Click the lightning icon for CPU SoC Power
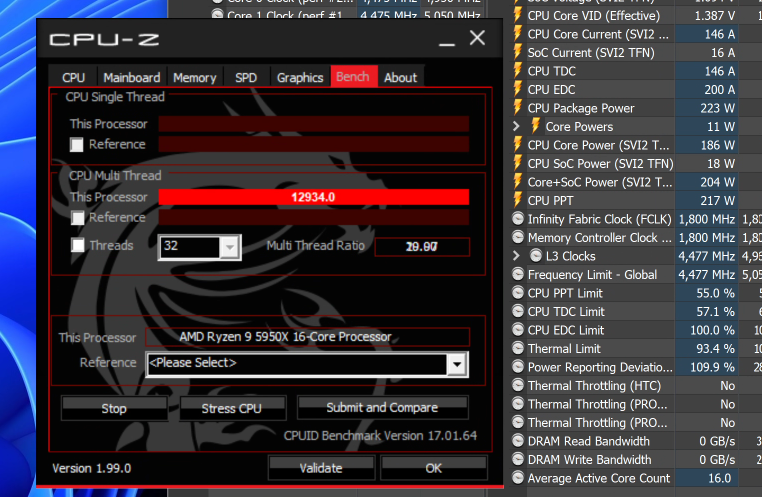The image size is (762, 497). tap(518, 163)
